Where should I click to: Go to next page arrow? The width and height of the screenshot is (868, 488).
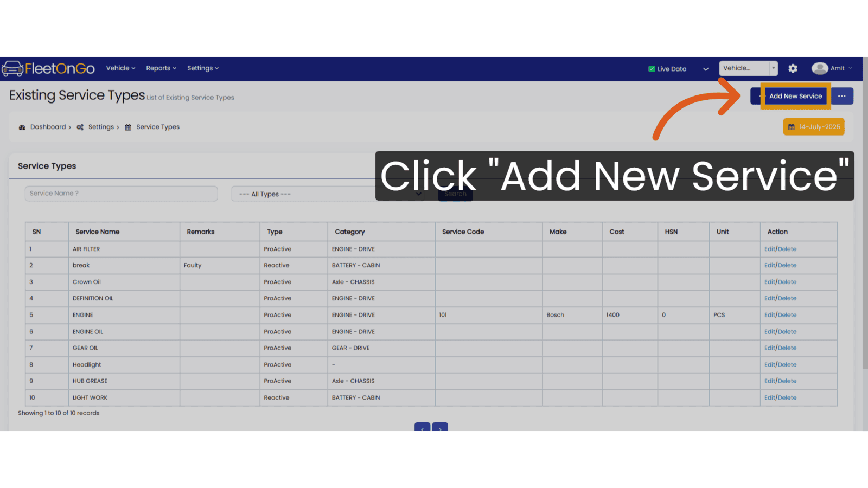coord(440,427)
